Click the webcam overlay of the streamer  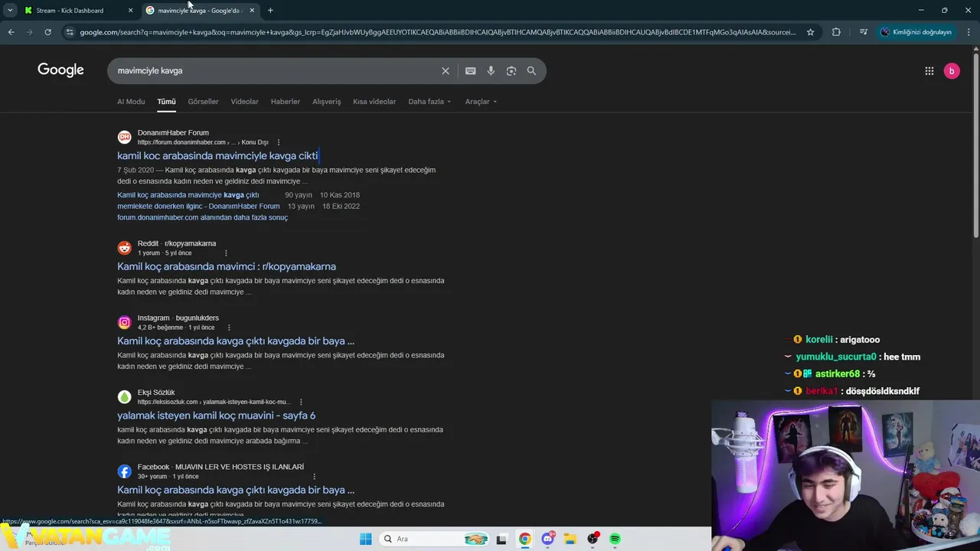pyautogui.click(x=845, y=476)
